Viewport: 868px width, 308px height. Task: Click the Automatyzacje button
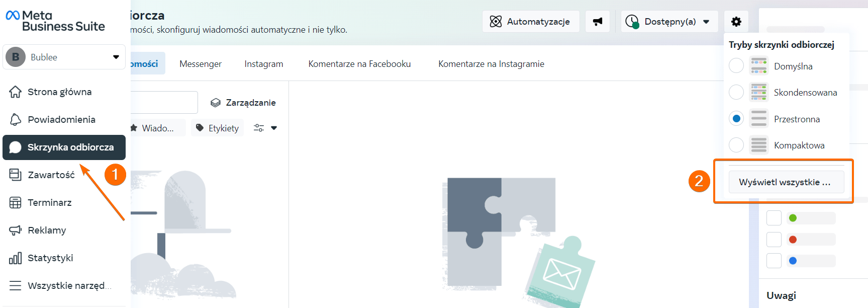530,22
